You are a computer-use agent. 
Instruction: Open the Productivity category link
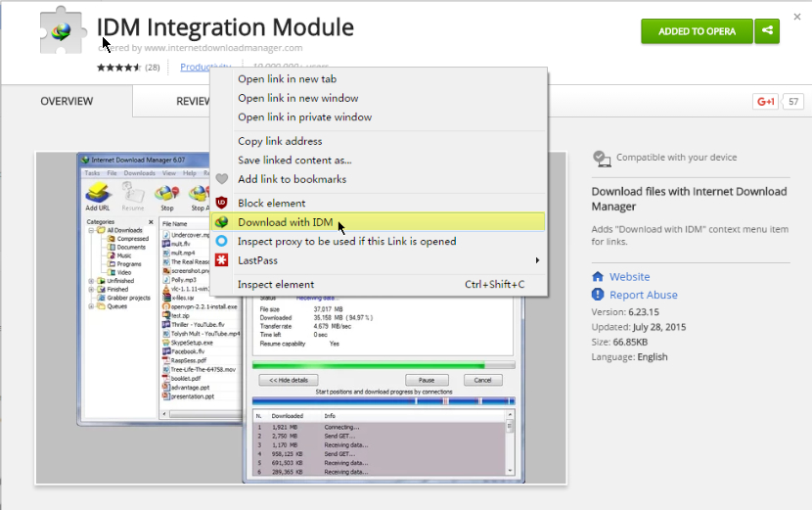[x=205, y=67]
